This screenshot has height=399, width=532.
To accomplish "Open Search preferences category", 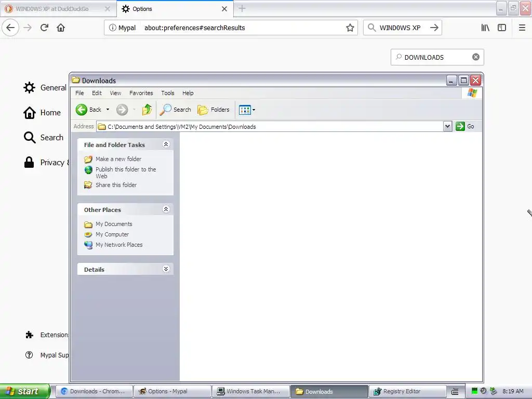I will 44,137.
